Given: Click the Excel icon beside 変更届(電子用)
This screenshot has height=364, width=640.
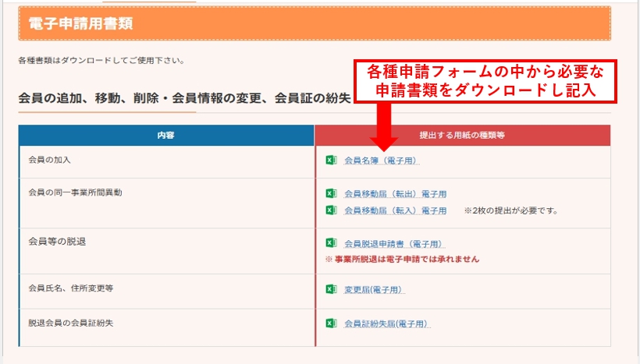Looking at the screenshot, I should pyautogui.click(x=331, y=290).
